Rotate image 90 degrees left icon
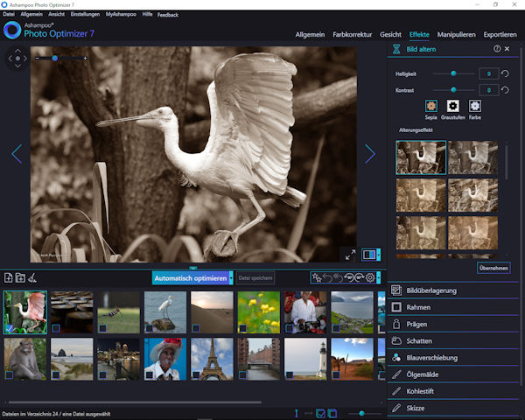This screenshot has height=420, width=525. (349, 277)
